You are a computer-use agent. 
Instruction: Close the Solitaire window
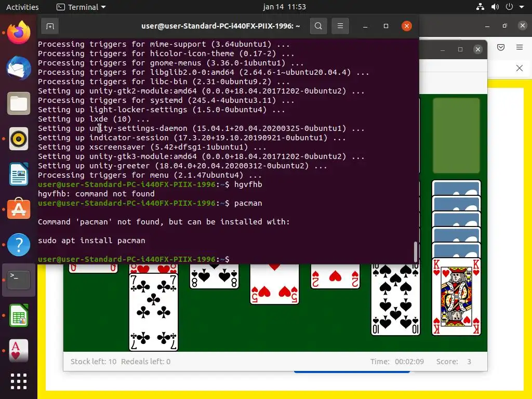tap(478, 49)
